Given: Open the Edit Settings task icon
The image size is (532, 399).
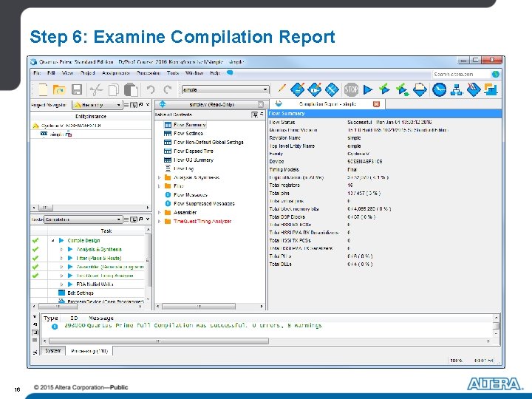Looking at the screenshot, I should click(x=61, y=293).
